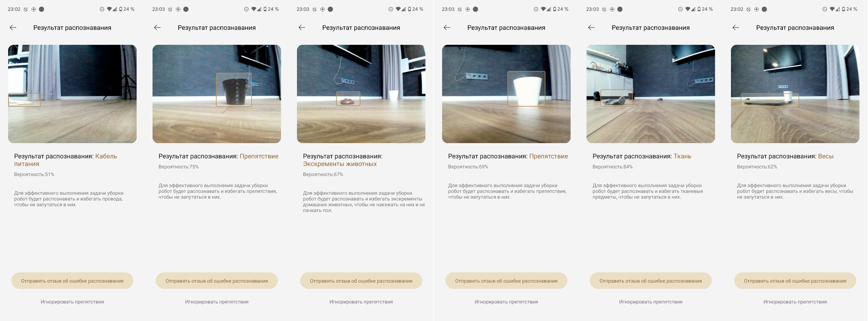Open the black flower pot obstacle photo
This screenshot has width=868, height=321.
click(217, 94)
